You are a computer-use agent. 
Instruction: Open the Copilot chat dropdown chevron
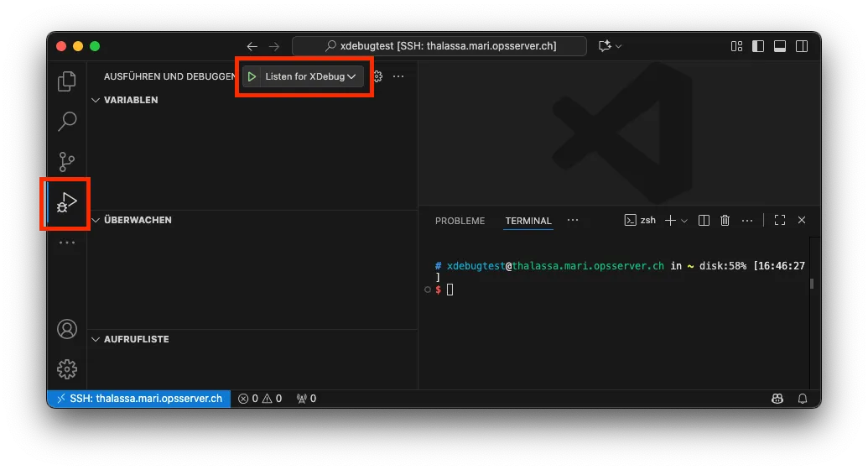(x=619, y=46)
